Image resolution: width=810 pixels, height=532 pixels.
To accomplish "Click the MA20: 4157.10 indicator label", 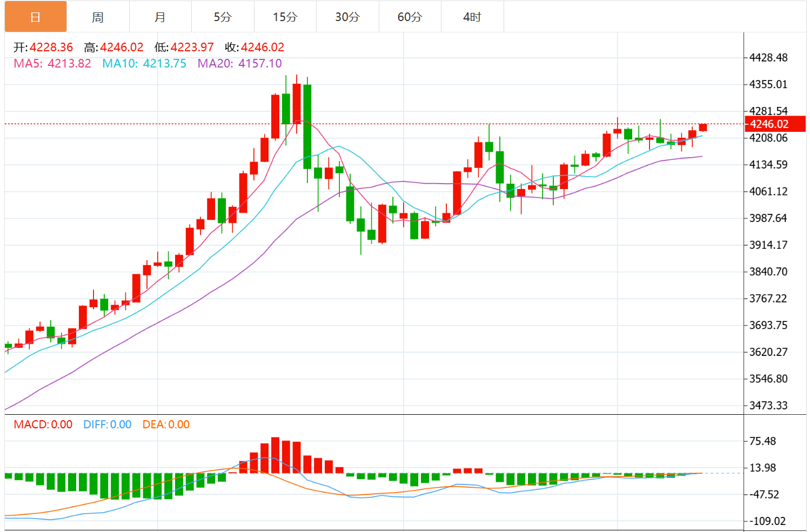I will coord(239,64).
